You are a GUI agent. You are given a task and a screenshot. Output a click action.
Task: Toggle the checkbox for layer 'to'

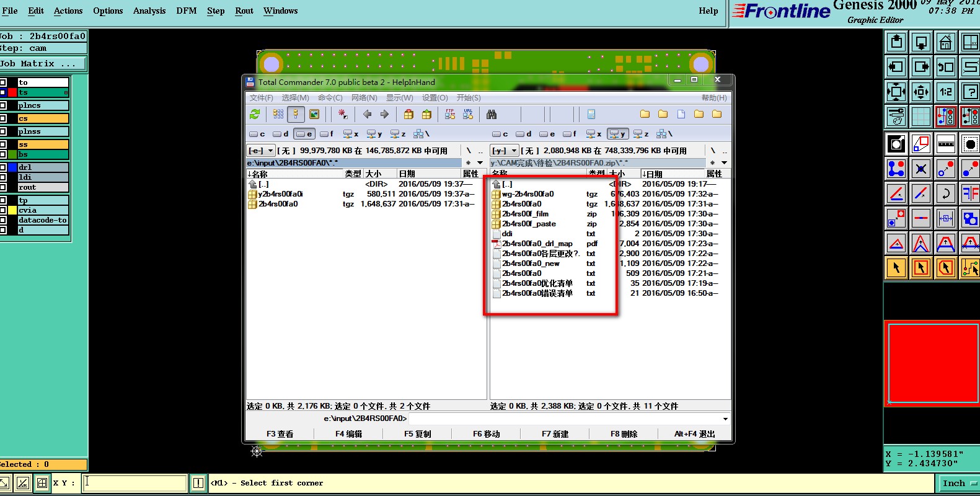[3, 82]
